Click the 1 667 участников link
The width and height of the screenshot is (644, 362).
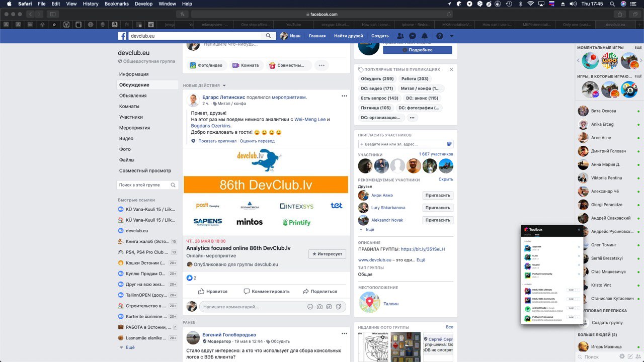(x=436, y=154)
